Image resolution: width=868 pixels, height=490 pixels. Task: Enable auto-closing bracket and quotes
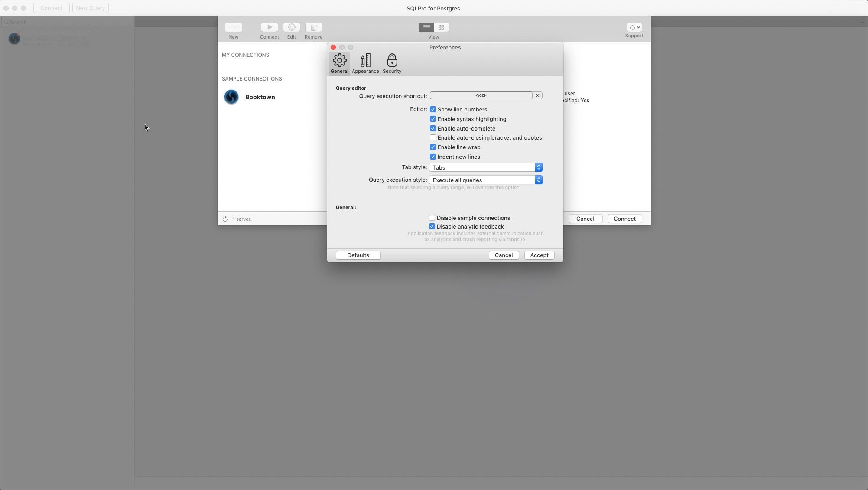[x=432, y=137]
